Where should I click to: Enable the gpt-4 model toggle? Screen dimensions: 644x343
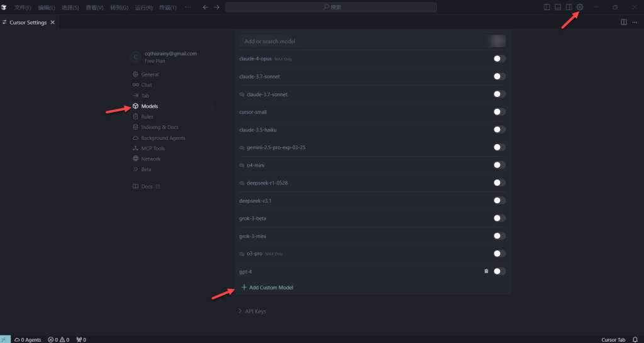coord(499,271)
